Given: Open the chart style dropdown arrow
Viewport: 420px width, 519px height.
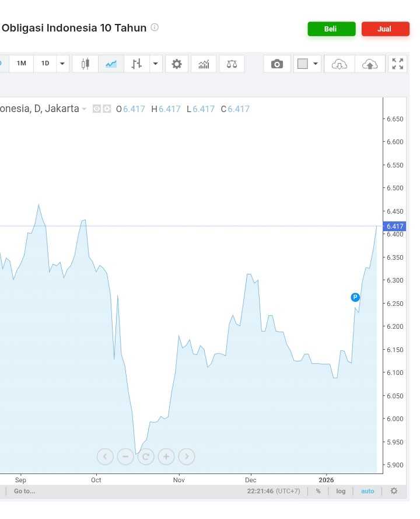Looking at the screenshot, I should coord(155,64).
